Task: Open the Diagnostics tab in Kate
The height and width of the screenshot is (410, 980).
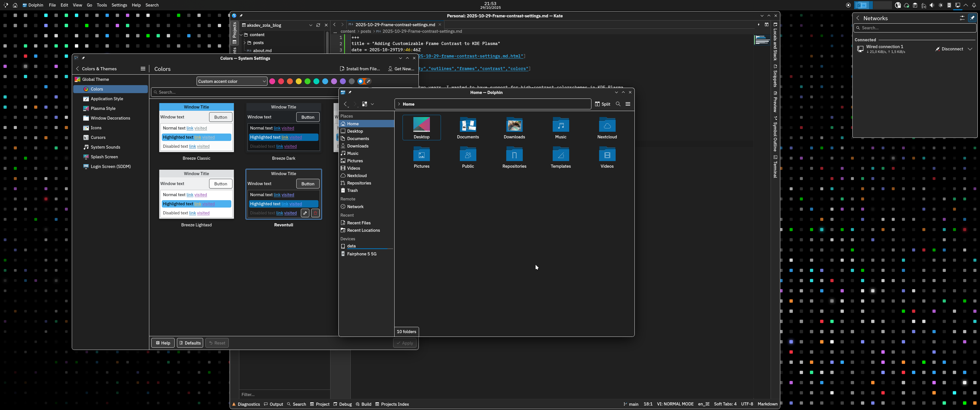Action: [x=246, y=404]
